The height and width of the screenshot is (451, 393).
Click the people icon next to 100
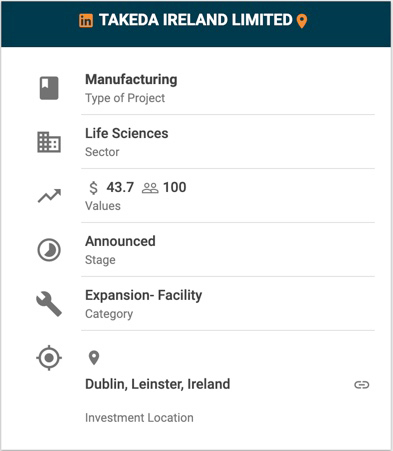point(150,188)
